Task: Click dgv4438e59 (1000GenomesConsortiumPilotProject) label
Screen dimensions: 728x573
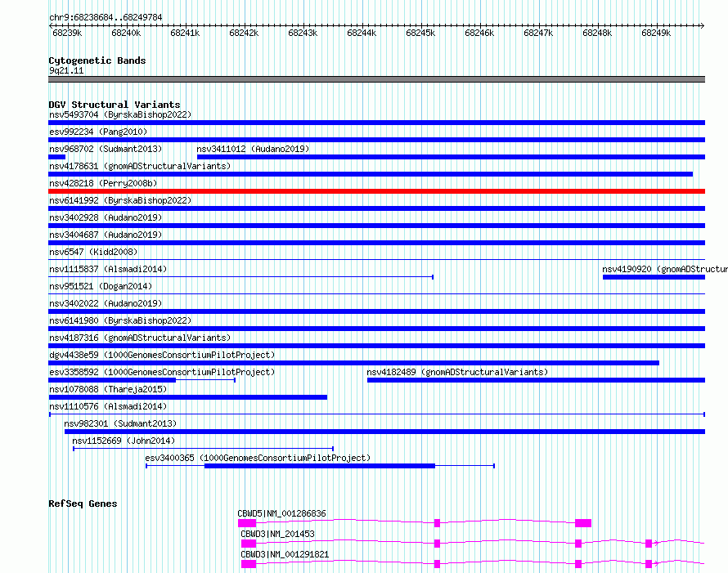Action: point(162,355)
